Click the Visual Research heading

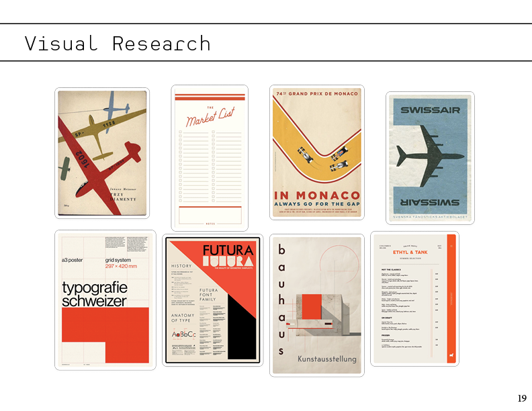[118, 44]
